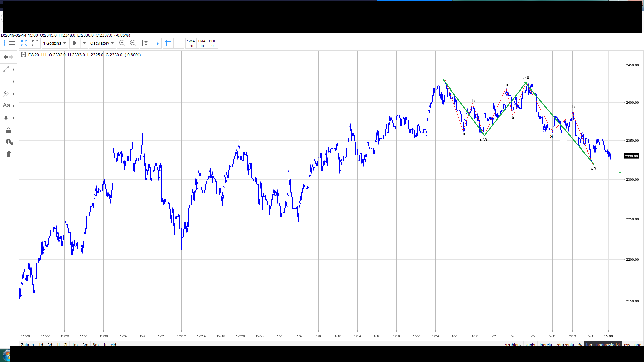Screen dimensions: 644x362
Task: Open the hamburger menu icon
Action: tap(12, 43)
